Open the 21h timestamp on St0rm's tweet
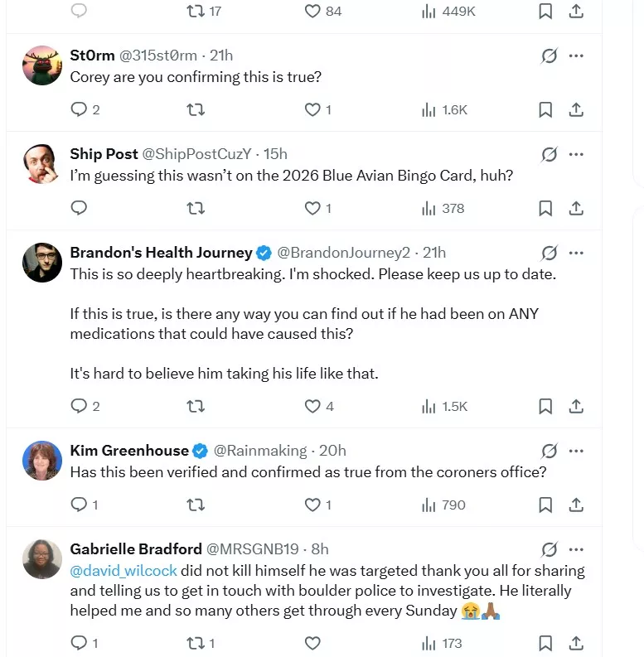644x657 pixels. click(x=221, y=56)
